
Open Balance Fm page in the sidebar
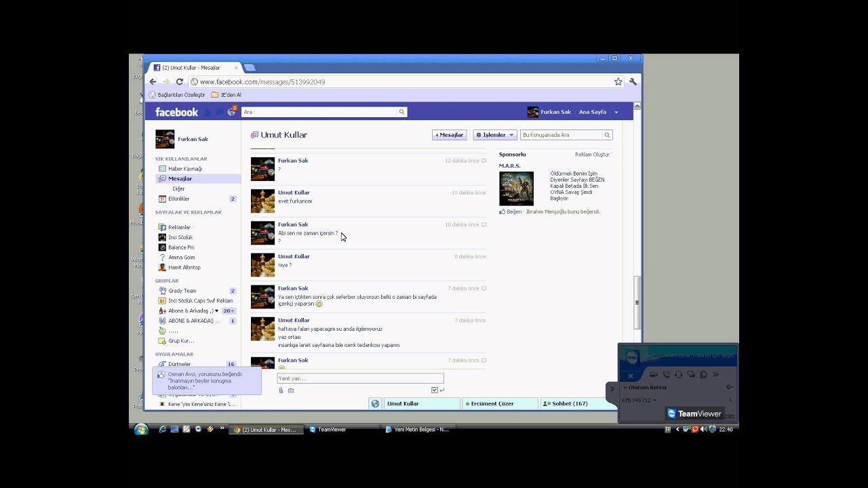pos(181,248)
